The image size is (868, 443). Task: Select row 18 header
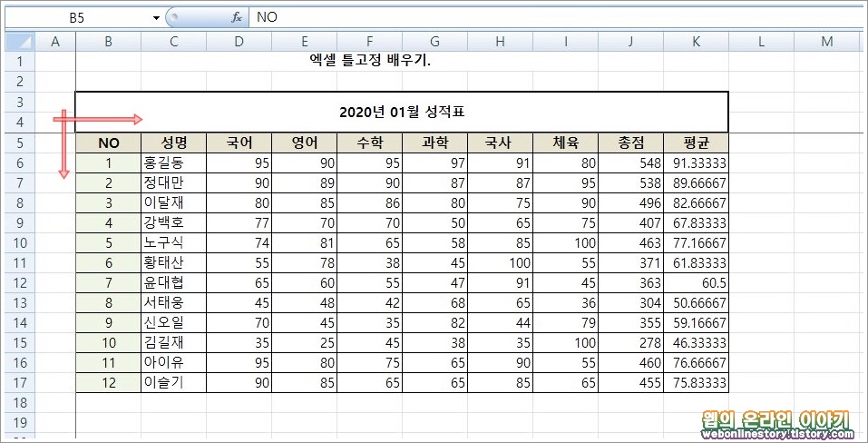coord(20,402)
